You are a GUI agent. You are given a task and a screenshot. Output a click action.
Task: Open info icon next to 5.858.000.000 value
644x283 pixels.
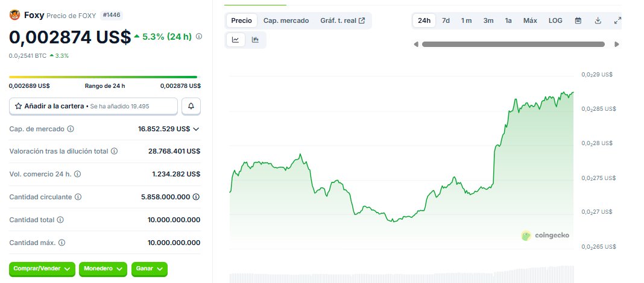tap(197, 197)
